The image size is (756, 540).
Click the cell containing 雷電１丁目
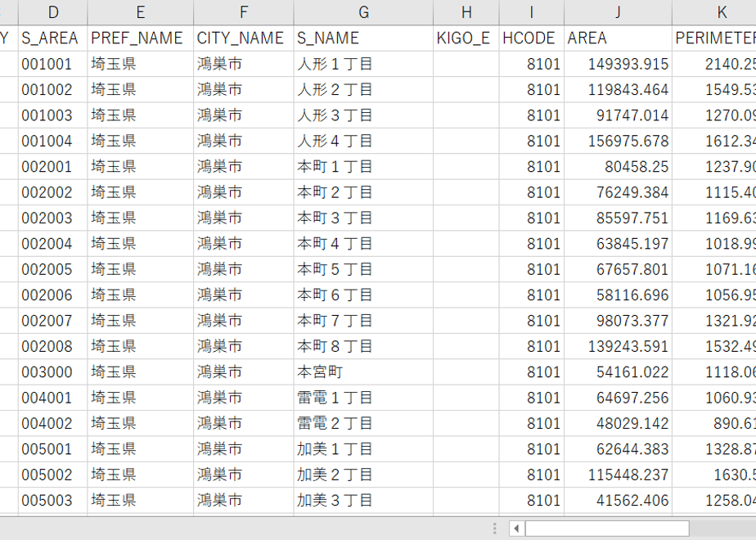click(363, 398)
